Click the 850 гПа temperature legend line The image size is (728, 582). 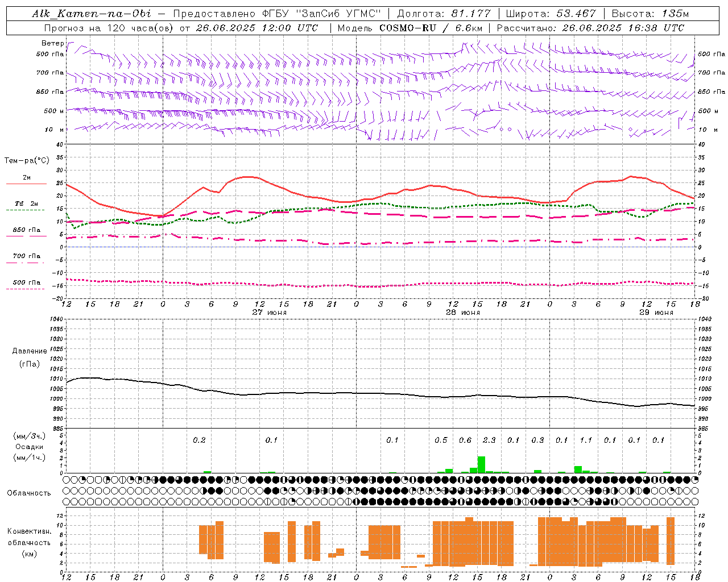(26, 236)
